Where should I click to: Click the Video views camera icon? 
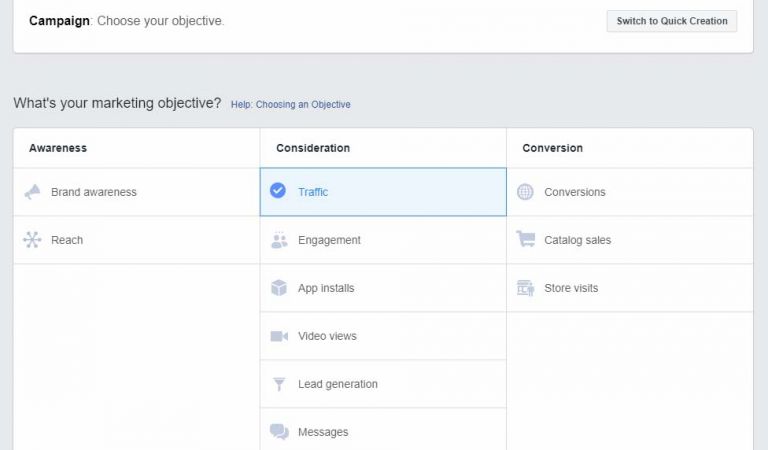[279, 336]
